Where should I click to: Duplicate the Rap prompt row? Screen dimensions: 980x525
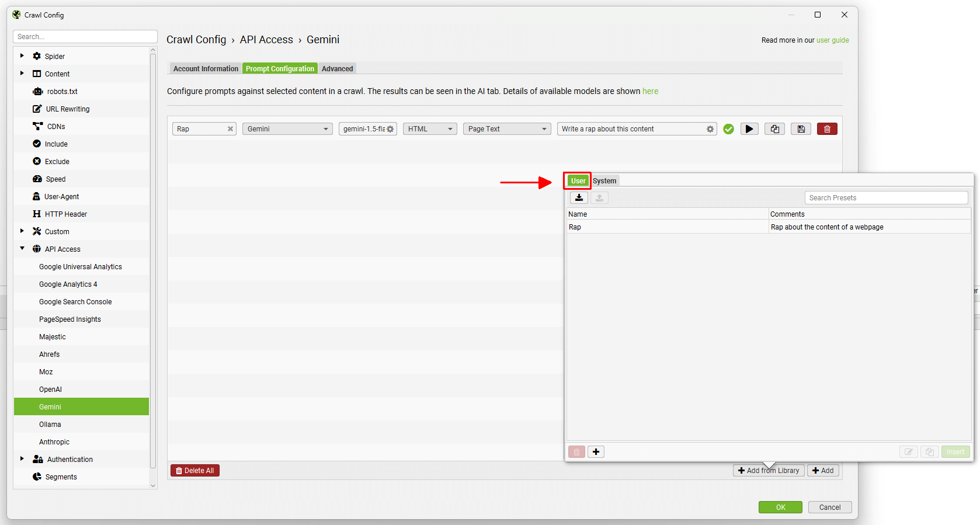[x=774, y=129]
